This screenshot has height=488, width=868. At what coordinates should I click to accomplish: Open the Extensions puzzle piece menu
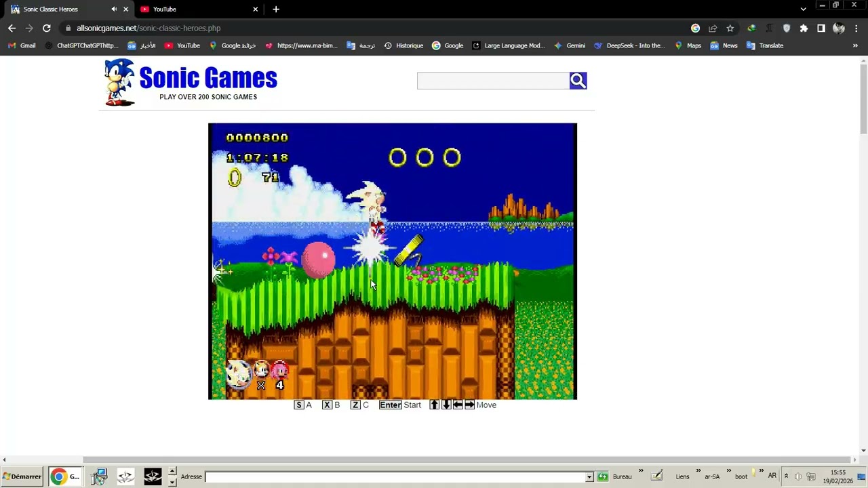[804, 28]
